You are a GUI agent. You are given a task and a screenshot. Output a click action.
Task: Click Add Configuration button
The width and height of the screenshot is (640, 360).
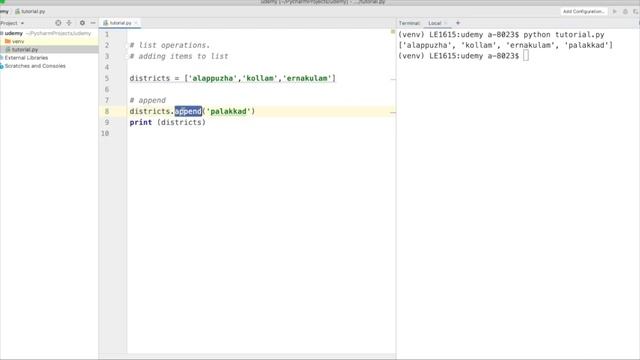[x=583, y=11]
